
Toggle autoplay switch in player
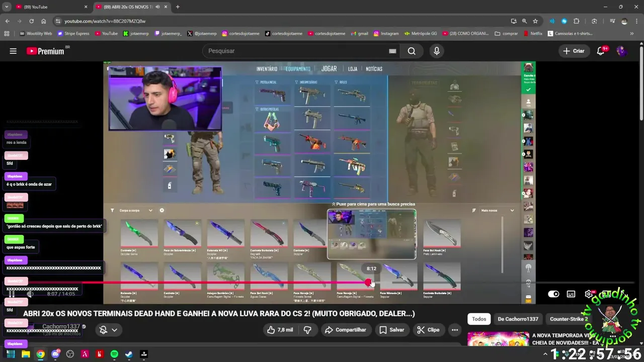[553, 294]
